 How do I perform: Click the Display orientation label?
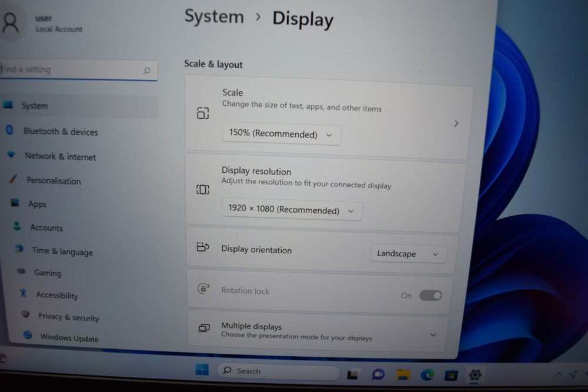pyautogui.click(x=256, y=250)
